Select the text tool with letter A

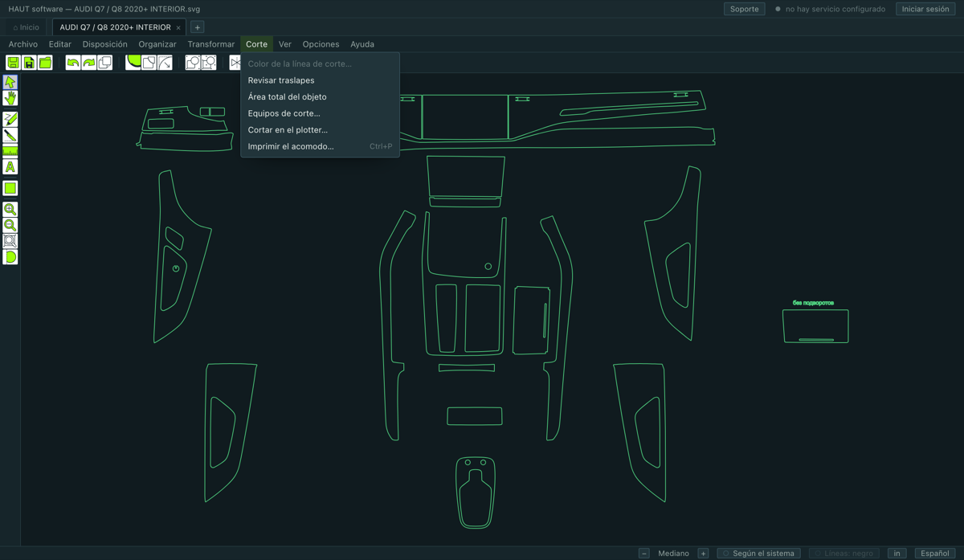pyautogui.click(x=10, y=167)
